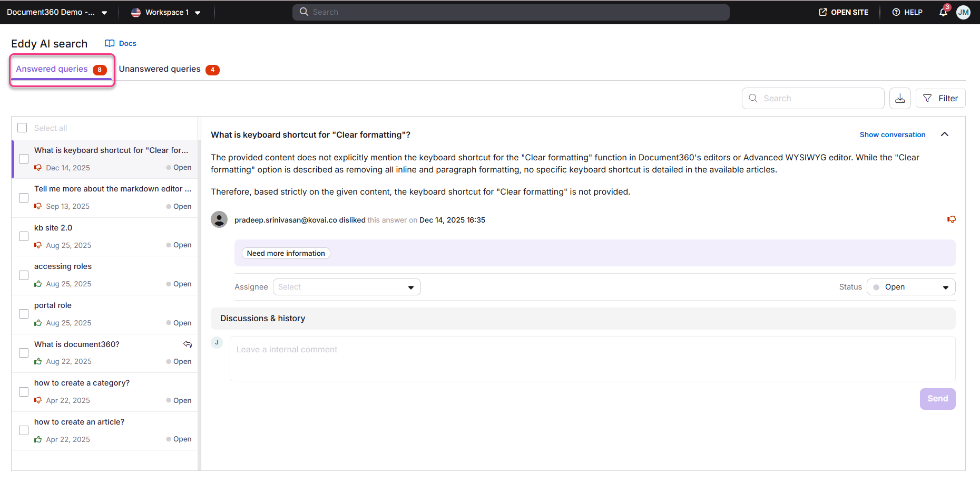This screenshot has width=980, height=481.
Task: Click the JM profile avatar
Action: pos(964,12)
